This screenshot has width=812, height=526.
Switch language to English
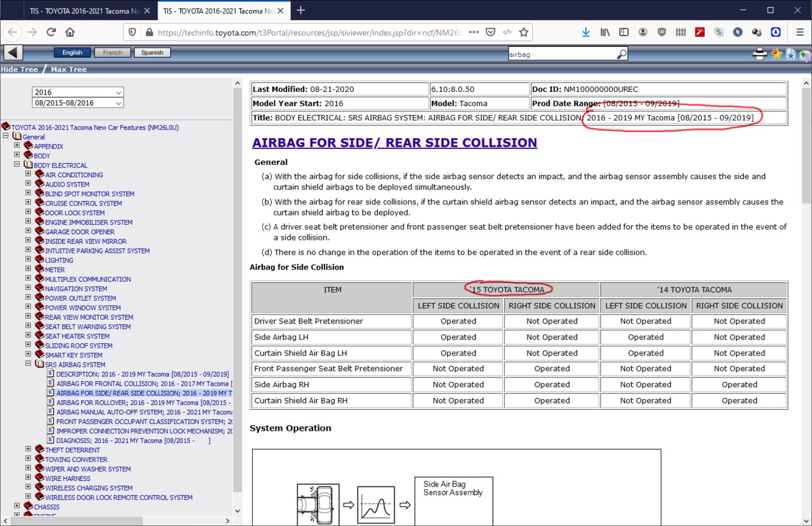(72, 53)
